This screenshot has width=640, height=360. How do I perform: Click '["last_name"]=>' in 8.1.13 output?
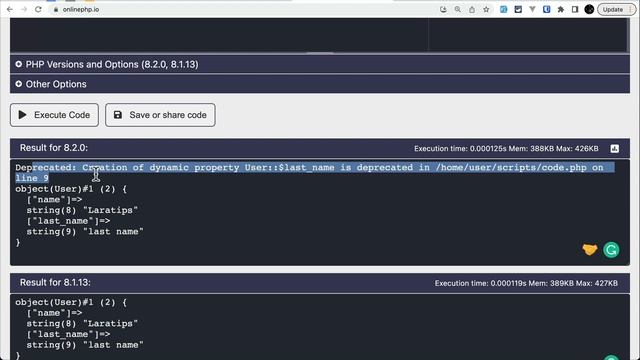[x=68, y=334]
